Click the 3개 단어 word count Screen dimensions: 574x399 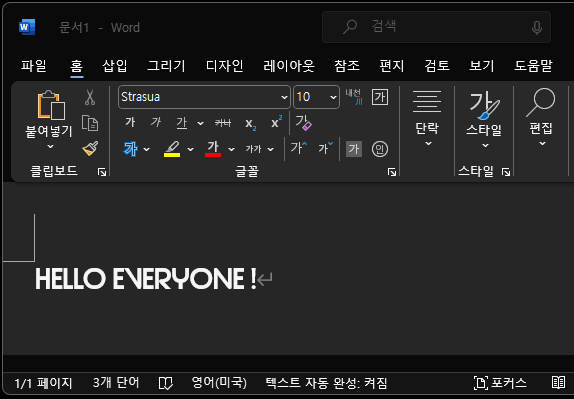(x=116, y=383)
